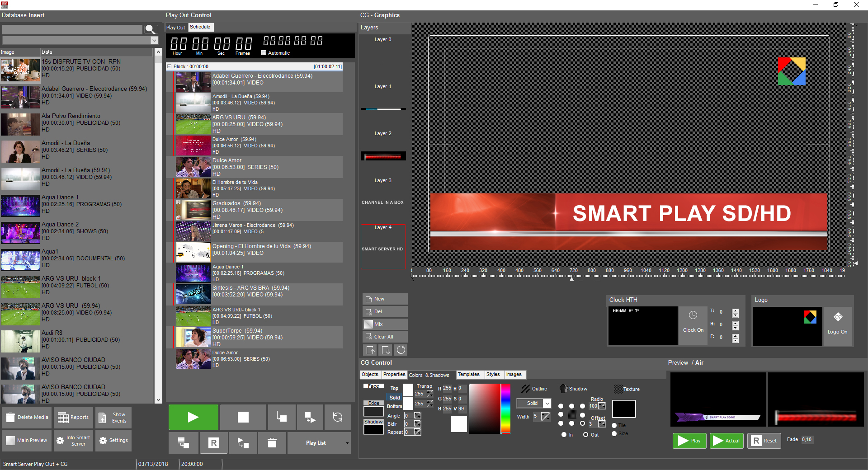The image size is (868, 470).
Task: Open Reports
Action: click(73, 418)
